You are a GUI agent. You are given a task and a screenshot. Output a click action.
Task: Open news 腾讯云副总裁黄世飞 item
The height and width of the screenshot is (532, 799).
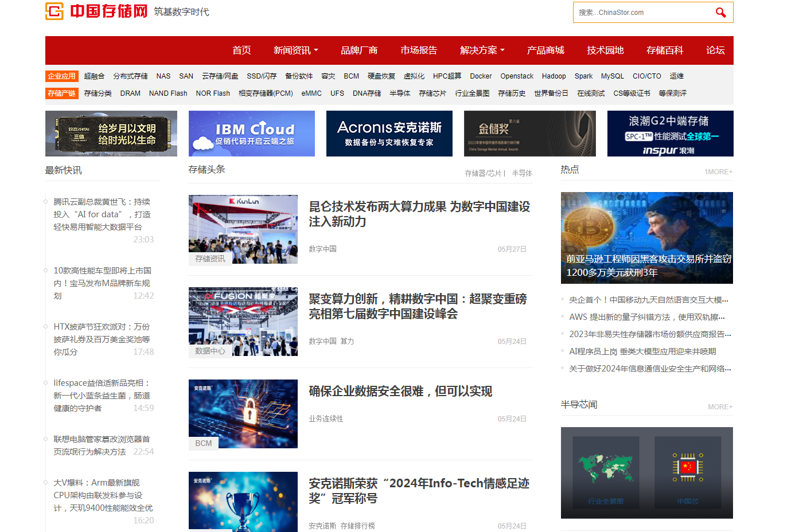click(x=103, y=214)
